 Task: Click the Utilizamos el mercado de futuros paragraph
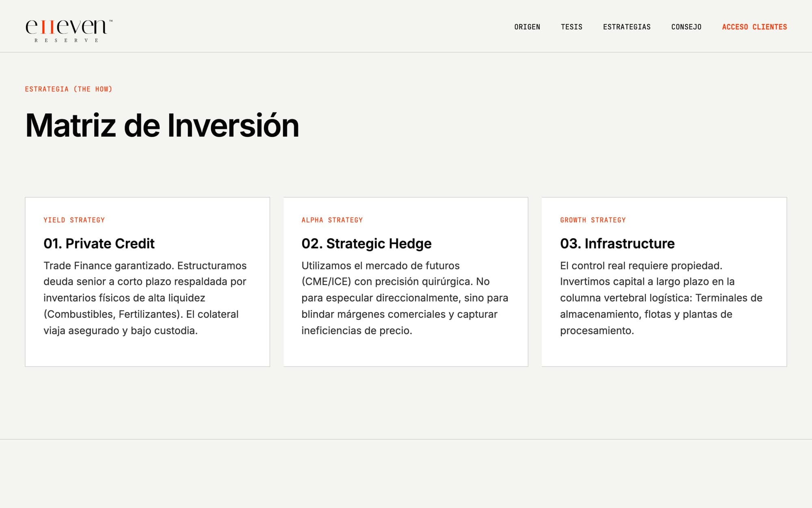(x=405, y=298)
